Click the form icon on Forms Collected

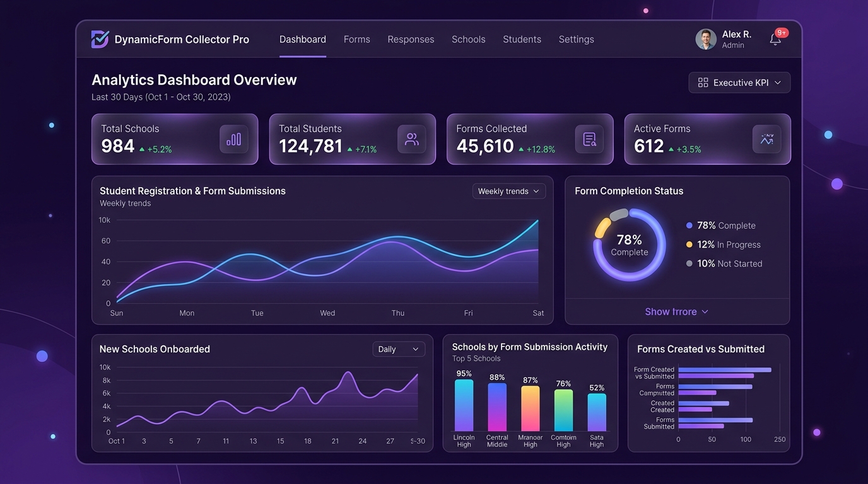[x=589, y=139]
